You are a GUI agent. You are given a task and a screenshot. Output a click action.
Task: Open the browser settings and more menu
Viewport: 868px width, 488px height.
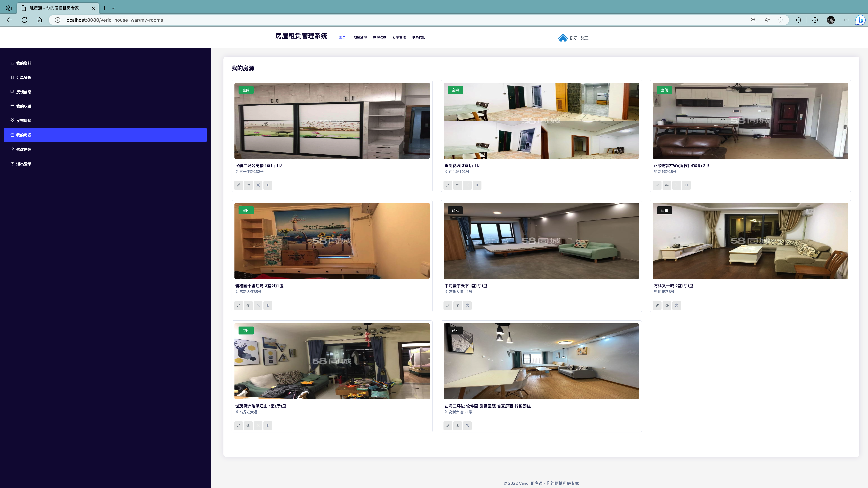(x=846, y=20)
